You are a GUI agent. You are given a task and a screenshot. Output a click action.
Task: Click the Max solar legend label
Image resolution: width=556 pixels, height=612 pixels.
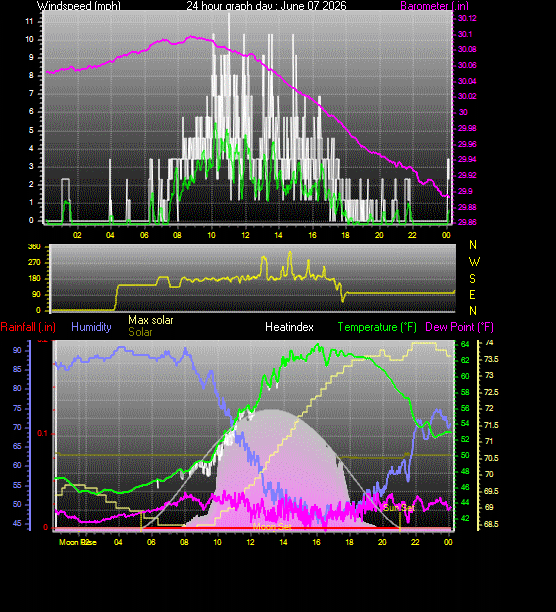point(151,320)
